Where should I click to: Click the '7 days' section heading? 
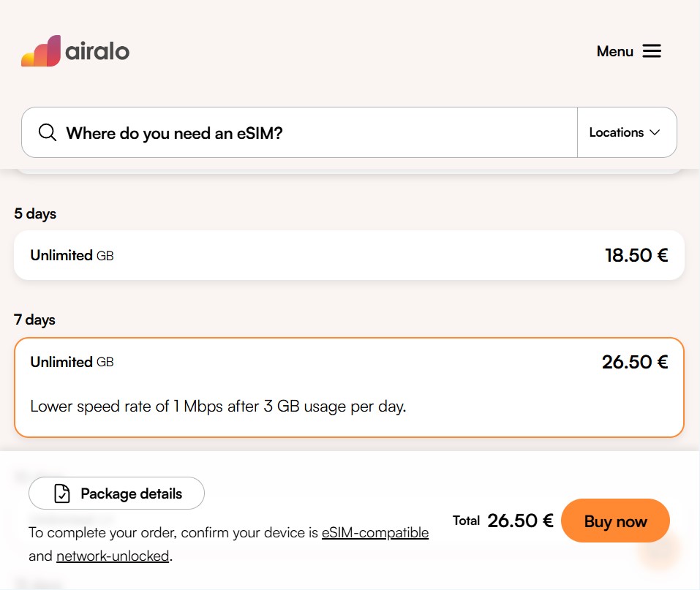34,319
